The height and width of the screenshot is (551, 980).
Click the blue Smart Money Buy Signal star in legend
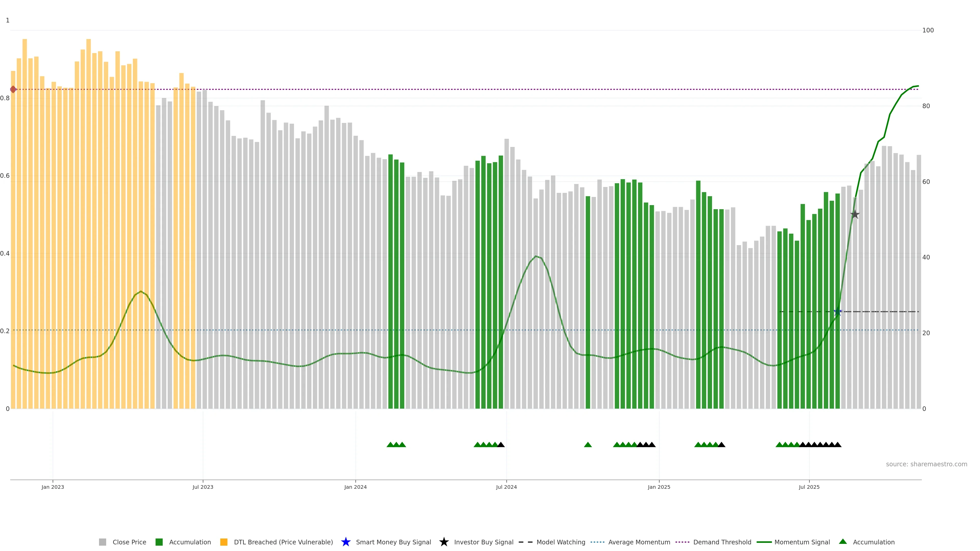click(346, 542)
